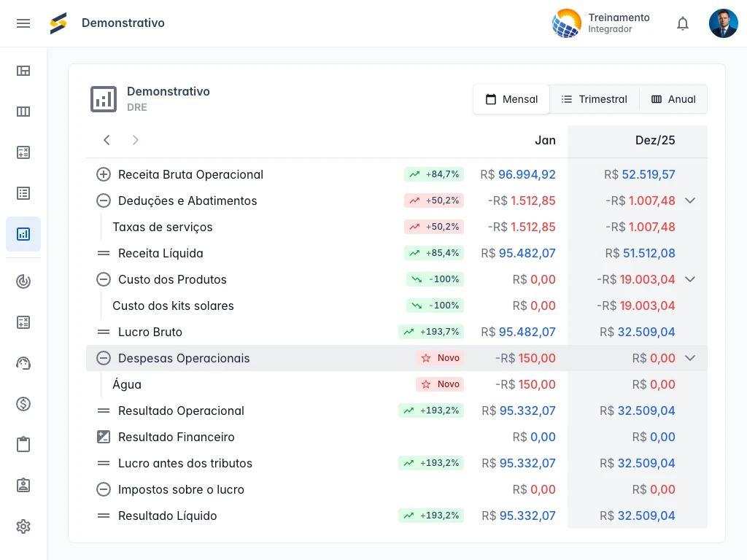The width and height of the screenshot is (747, 560).
Task: Open the settings gear in sidebar
Action: (23, 526)
